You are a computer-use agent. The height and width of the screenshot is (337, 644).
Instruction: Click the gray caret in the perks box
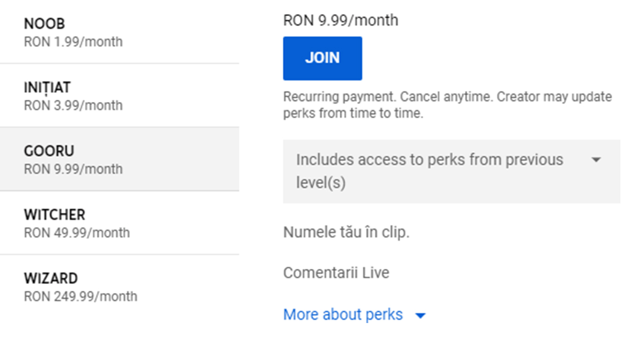click(596, 160)
